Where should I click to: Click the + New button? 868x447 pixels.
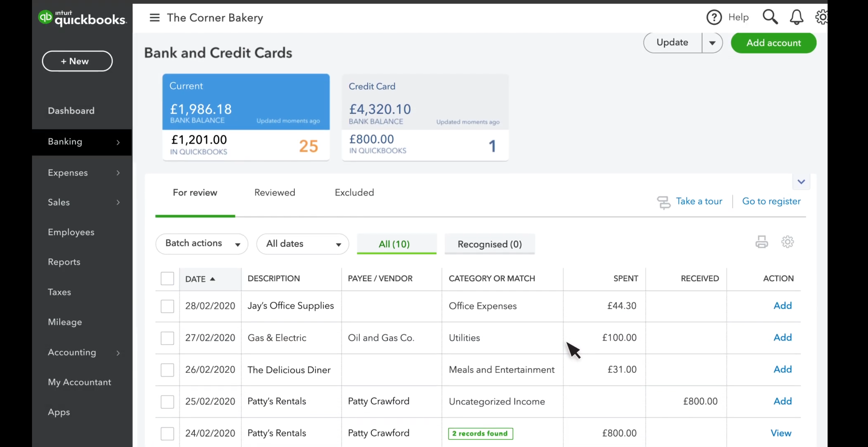[77, 61]
